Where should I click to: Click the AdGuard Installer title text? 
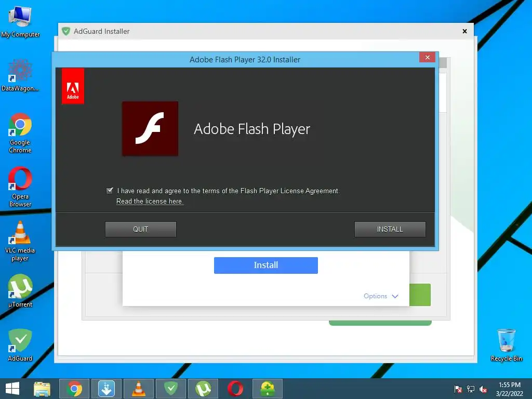pos(102,31)
